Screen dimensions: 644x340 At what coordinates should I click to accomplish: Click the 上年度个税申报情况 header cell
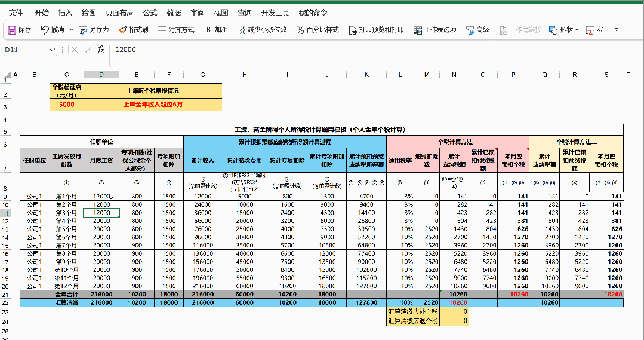(x=153, y=91)
